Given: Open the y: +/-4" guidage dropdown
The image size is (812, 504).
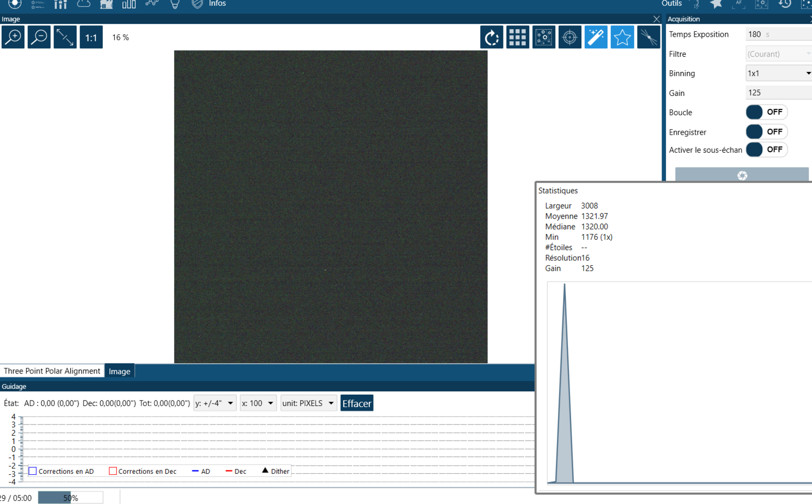Looking at the screenshot, I should coord(215,403).
